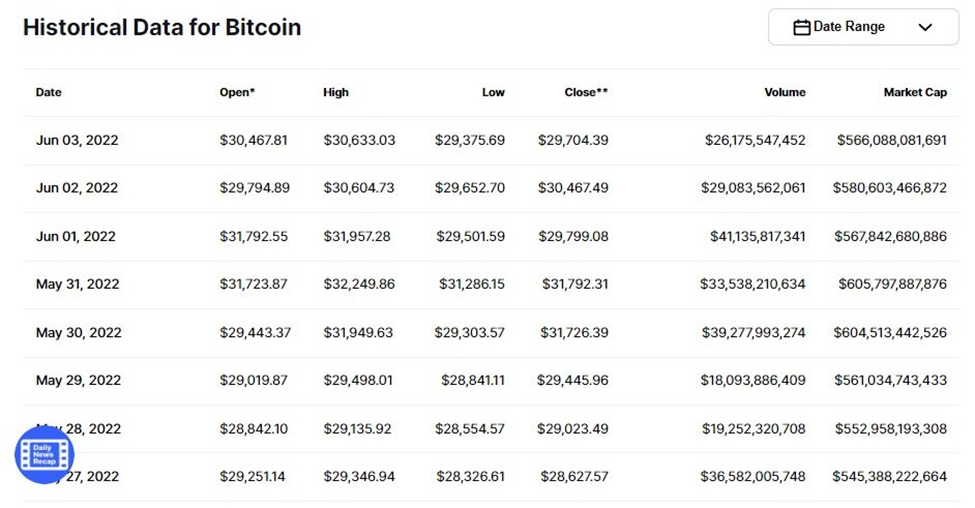Image resolution: width=975 pixels, height=508 pixels.
Task: Select the Close** column header
Action: [586, 93]
